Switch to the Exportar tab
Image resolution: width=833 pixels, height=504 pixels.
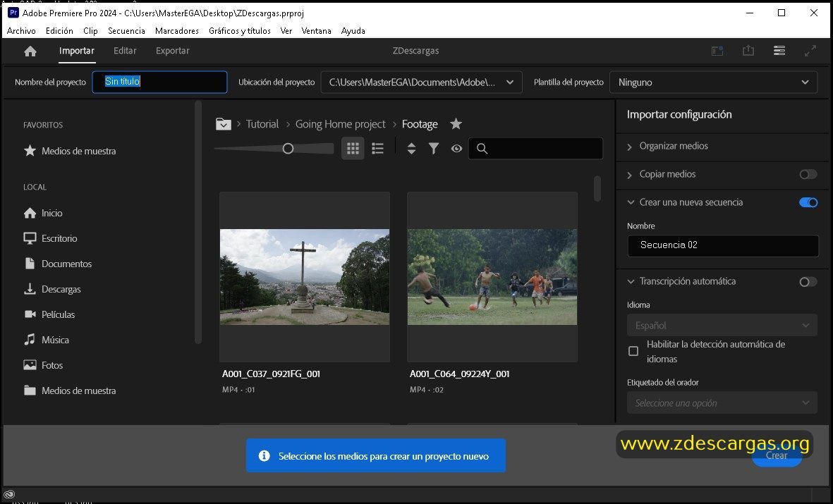(173, 51)
